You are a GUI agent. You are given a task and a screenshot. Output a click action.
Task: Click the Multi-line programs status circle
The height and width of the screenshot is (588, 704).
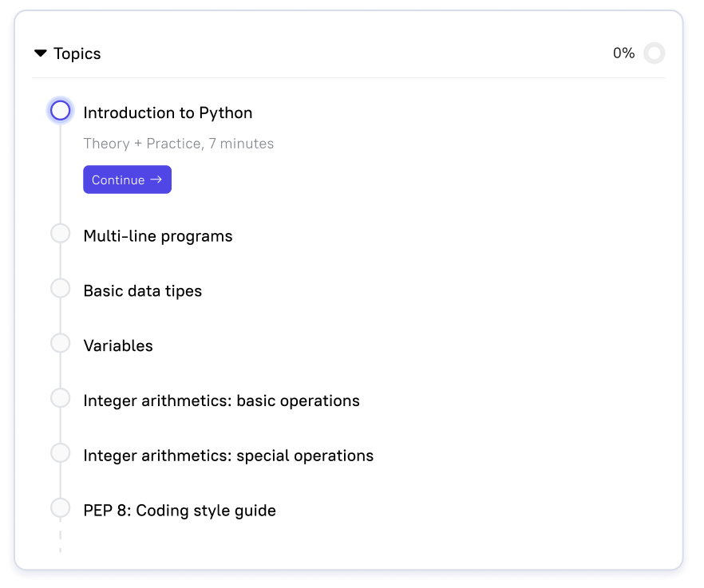tap(61, 234)
